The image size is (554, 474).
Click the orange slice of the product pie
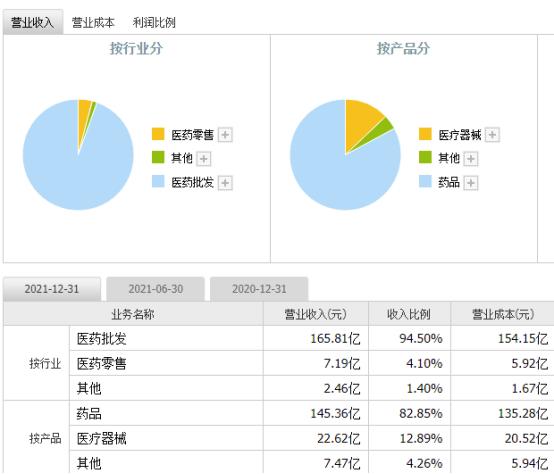pyautogui.click(x=359, y=122)
